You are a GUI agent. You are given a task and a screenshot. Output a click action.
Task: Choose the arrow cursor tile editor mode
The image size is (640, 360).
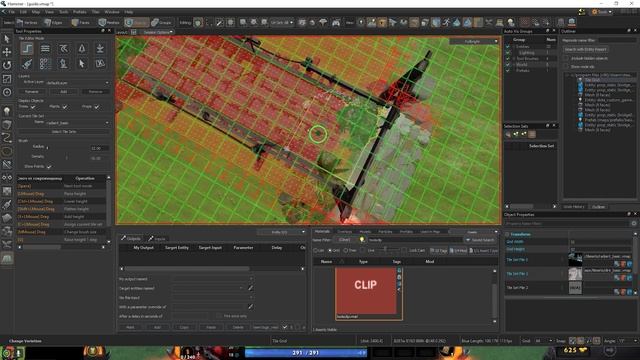click(x=82, y=64)
